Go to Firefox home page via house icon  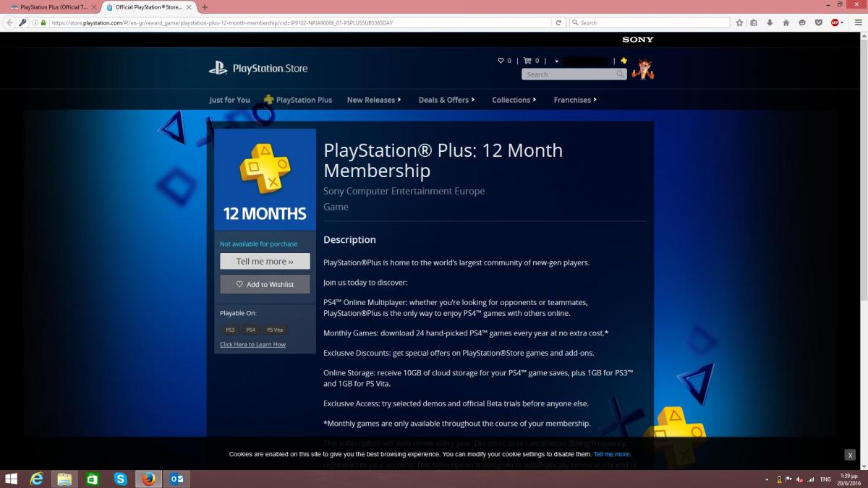pyautogui.click(x=786, y=22)
